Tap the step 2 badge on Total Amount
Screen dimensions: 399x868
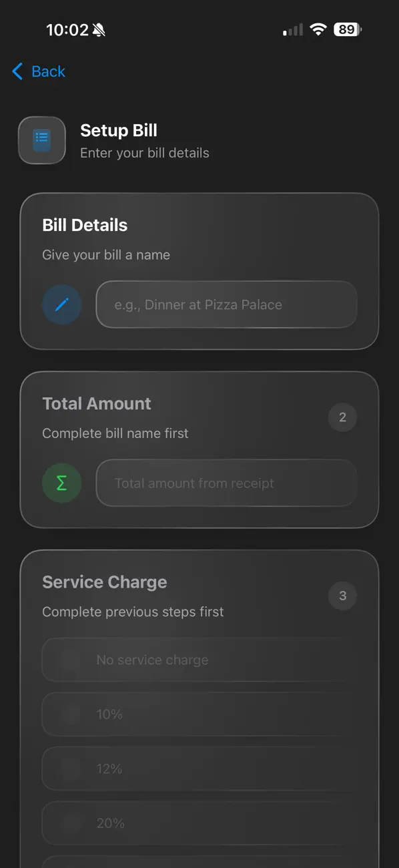pyautogui.click(x=342, y=417)
